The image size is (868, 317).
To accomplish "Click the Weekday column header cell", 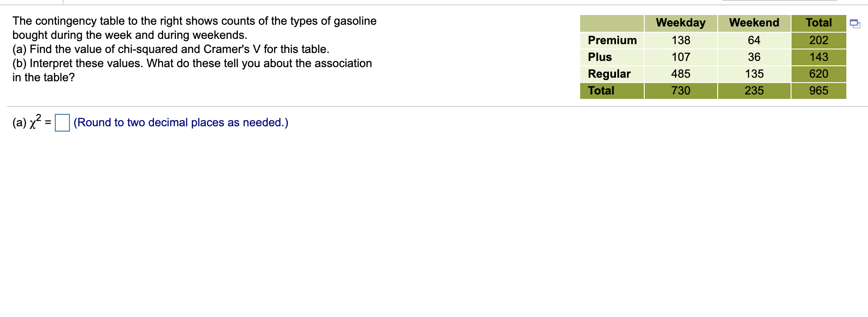I will click(x=681, y=23).
